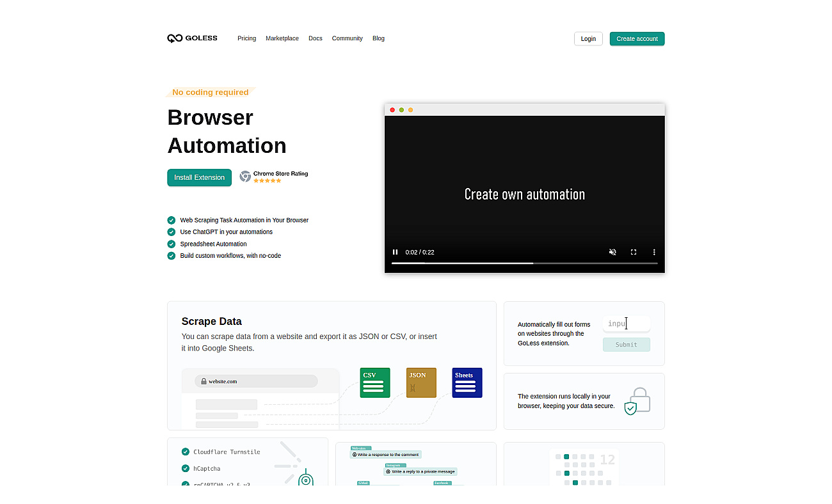832x504 pixels.
Task: Click the 'hCaptcha' text
Action: [207, 469]
